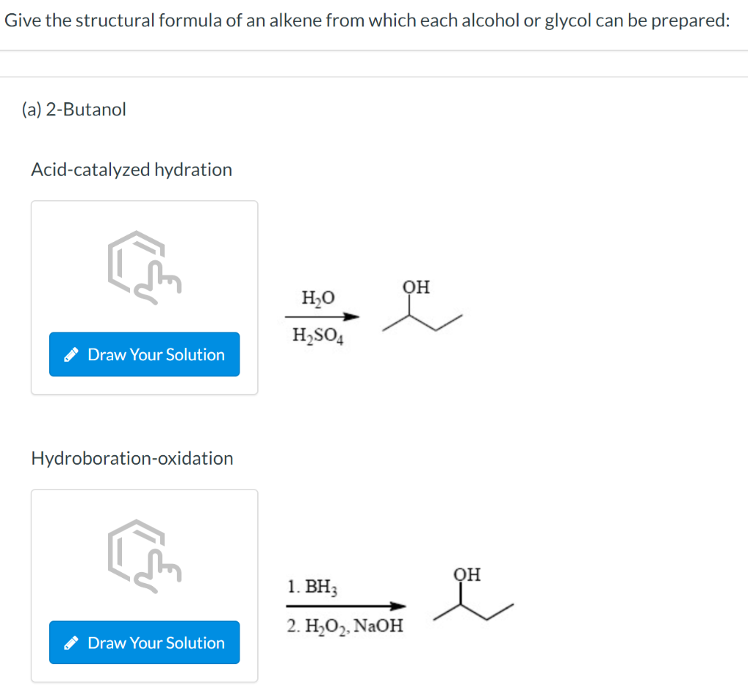
Task: Click the Hydroboration-oxidation section label
Action: (132, 458)
